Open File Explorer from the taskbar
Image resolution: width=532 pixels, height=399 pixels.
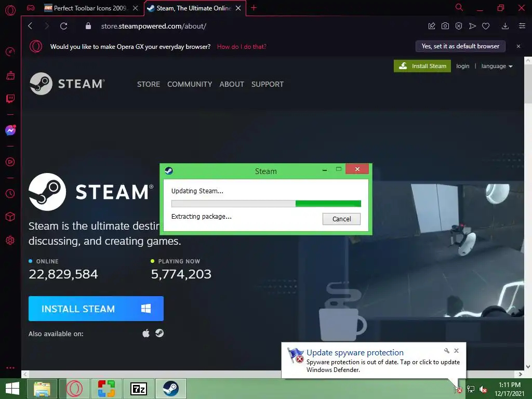click(42, 389)
